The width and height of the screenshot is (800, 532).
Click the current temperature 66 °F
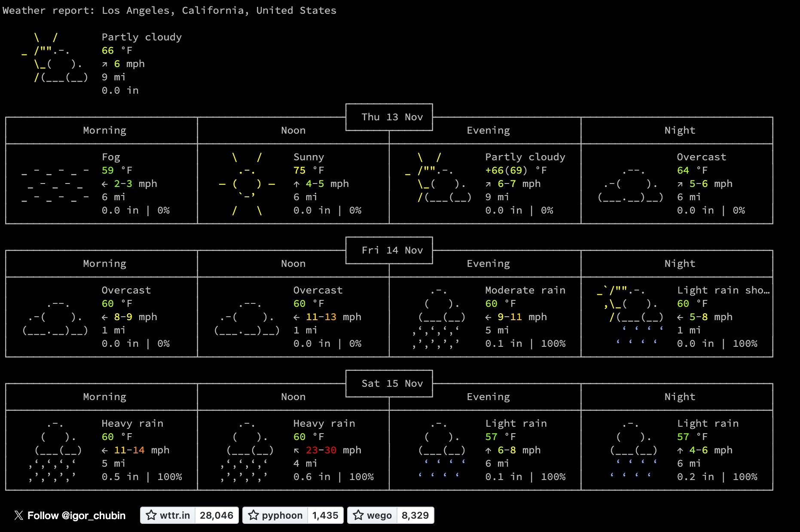117,50
